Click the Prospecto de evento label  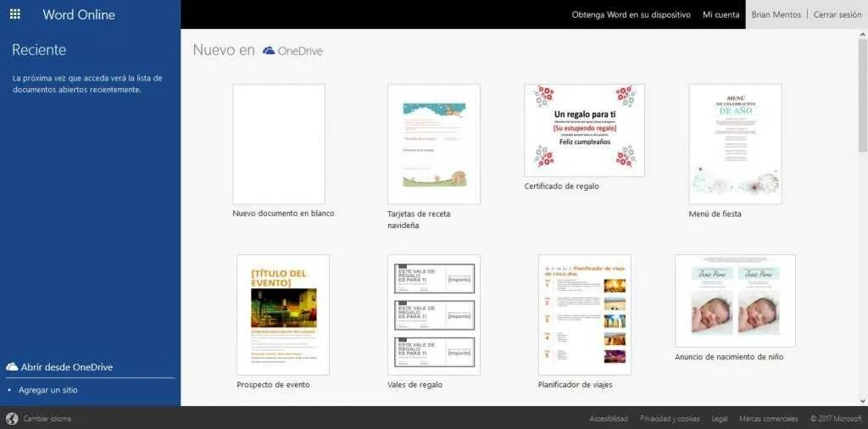(273, 385)
